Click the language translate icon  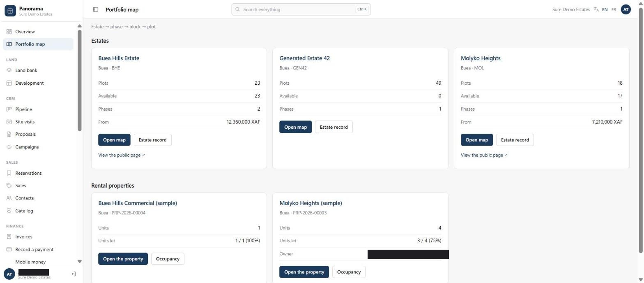596,9
